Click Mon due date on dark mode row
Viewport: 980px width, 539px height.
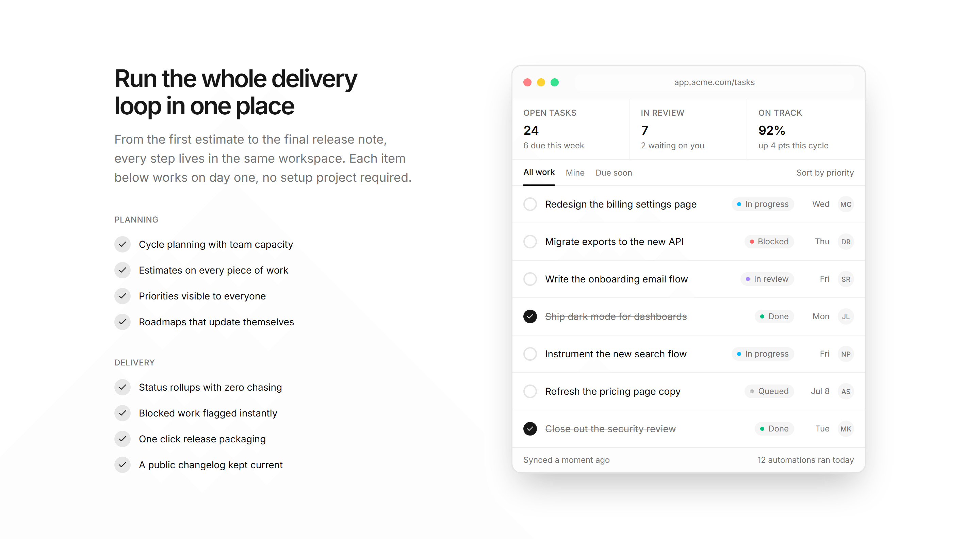click(821, 316)
